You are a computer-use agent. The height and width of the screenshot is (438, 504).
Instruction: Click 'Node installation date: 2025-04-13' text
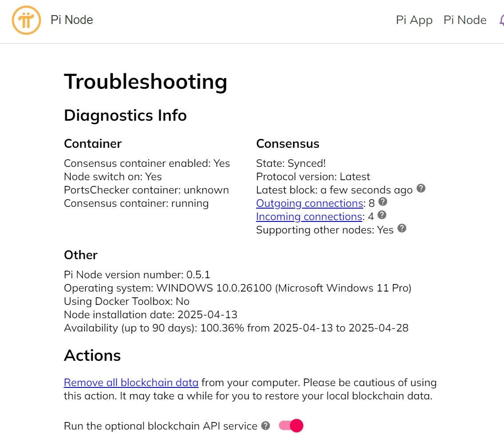[x=151, y=314]
